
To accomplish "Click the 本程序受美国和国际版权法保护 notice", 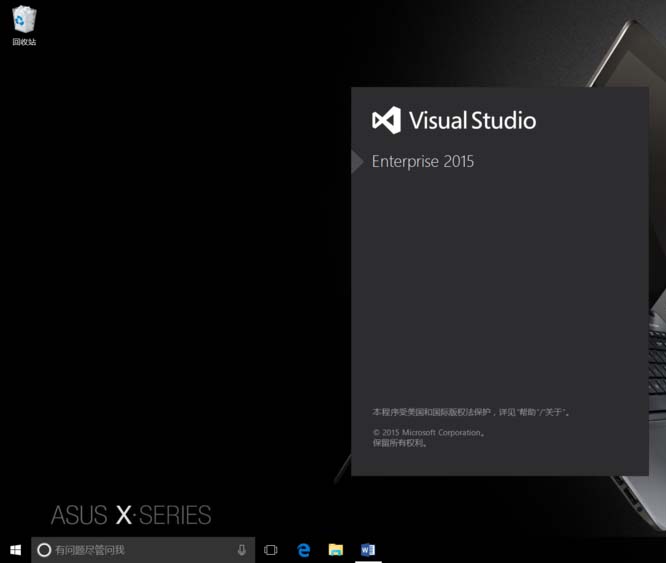I will click(x=470, y=411).
